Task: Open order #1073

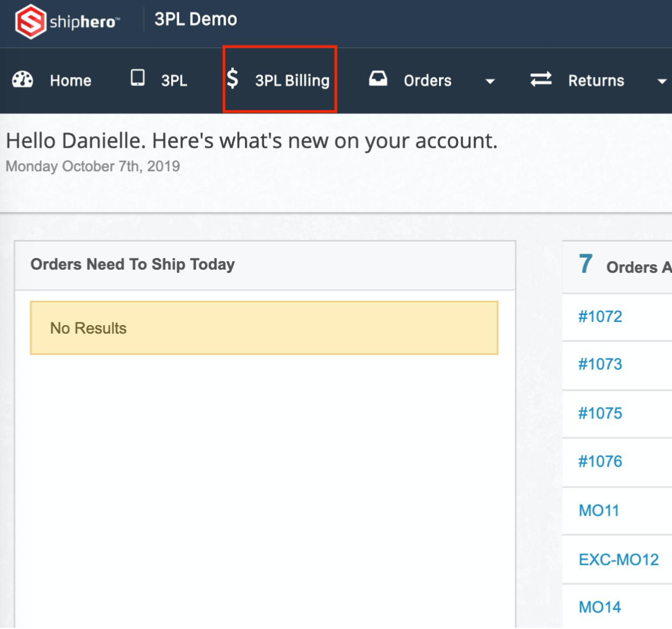Action: [x=599, y=364]
